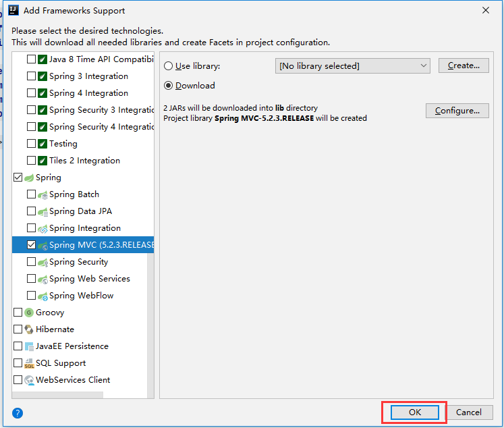Select the Spring Data JPA row label
Screen dimensions: 504x428
81,211
